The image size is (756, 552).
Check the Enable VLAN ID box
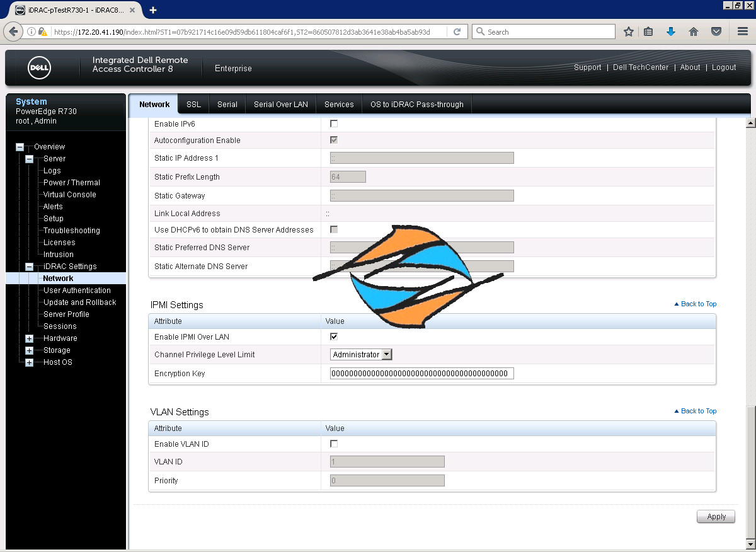click(x=334, y=444)
